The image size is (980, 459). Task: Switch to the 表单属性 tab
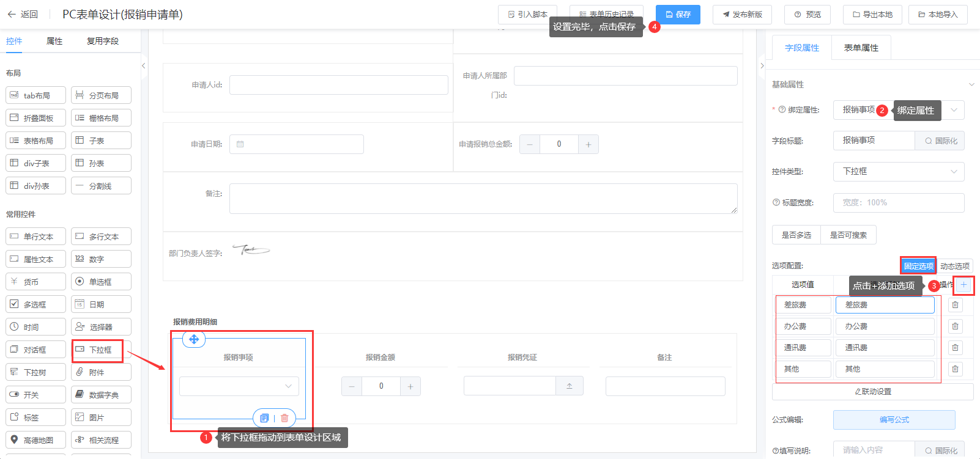861,48
